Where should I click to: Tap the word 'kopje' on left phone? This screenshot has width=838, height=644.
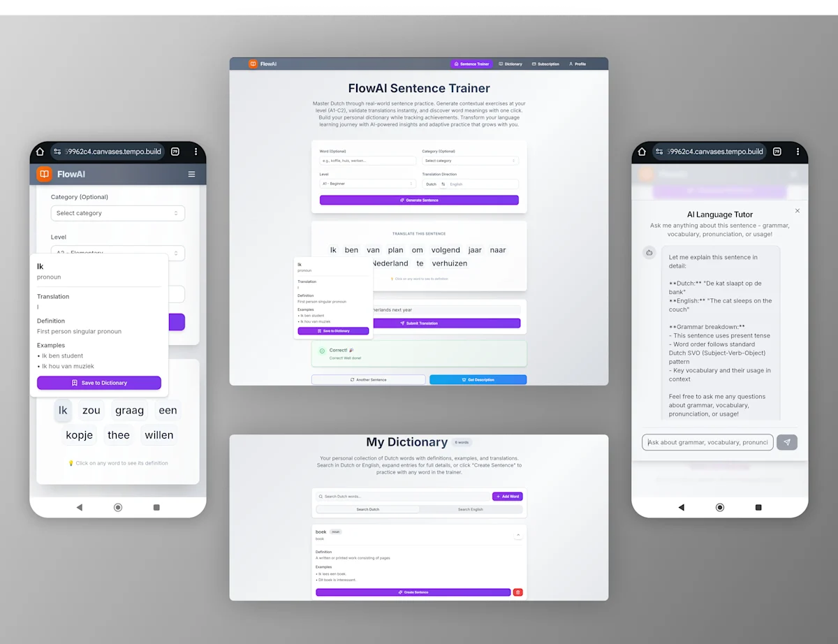click(x=79, y=434)
